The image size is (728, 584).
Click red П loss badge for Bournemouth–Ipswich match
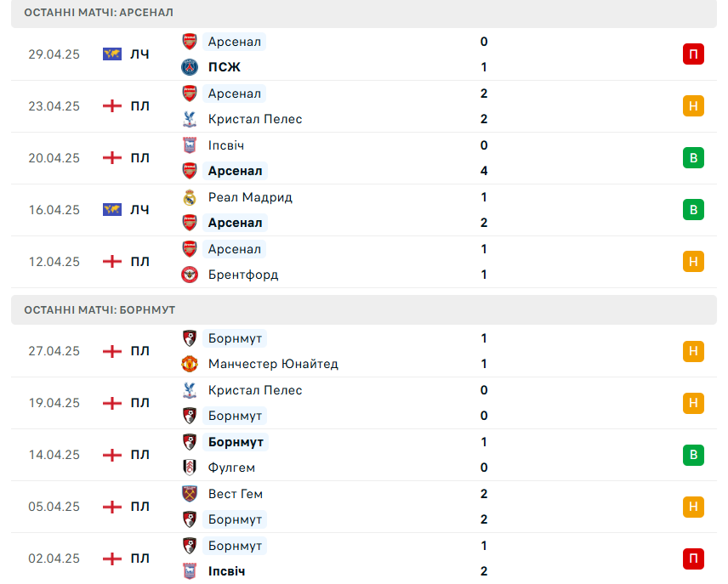coord(693,558)
